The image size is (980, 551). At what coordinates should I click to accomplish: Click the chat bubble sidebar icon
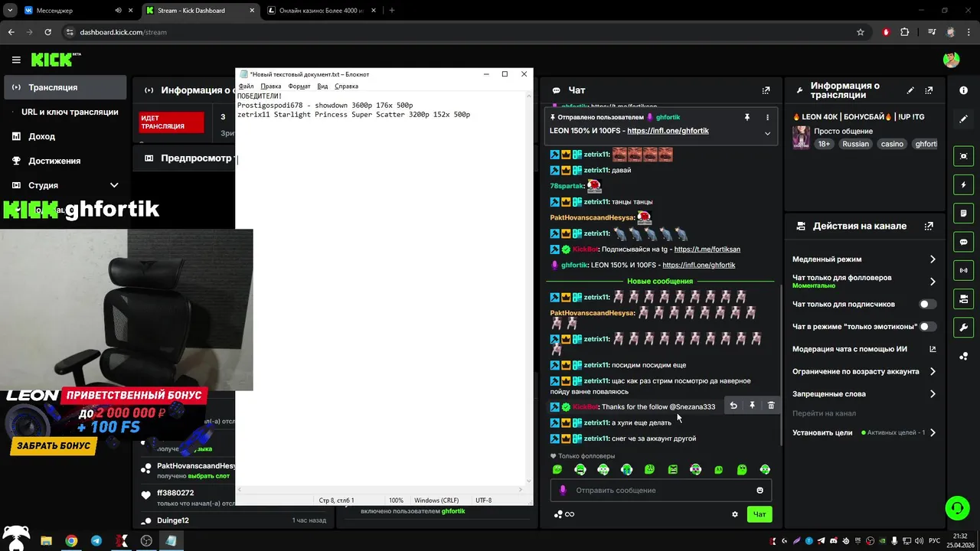[963, 242]
